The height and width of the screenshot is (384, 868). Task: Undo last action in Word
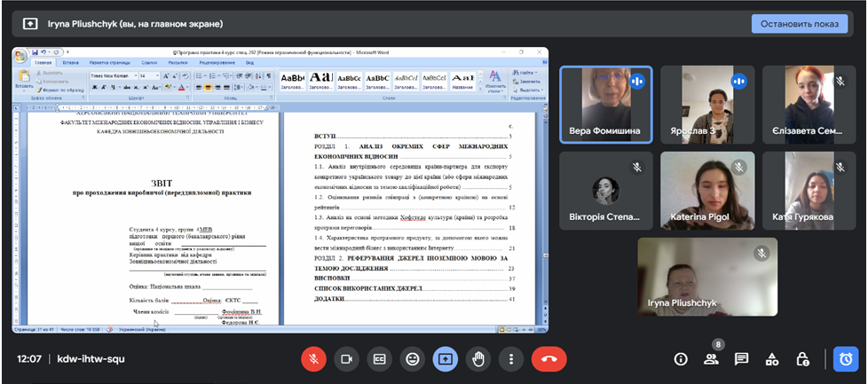click(x=43, y=52)
